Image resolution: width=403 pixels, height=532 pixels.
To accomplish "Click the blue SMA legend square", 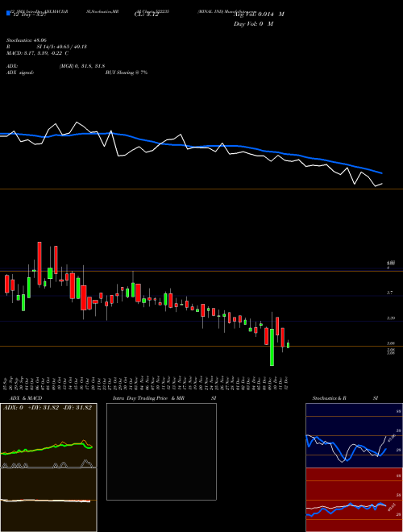I will click(9, 13).
